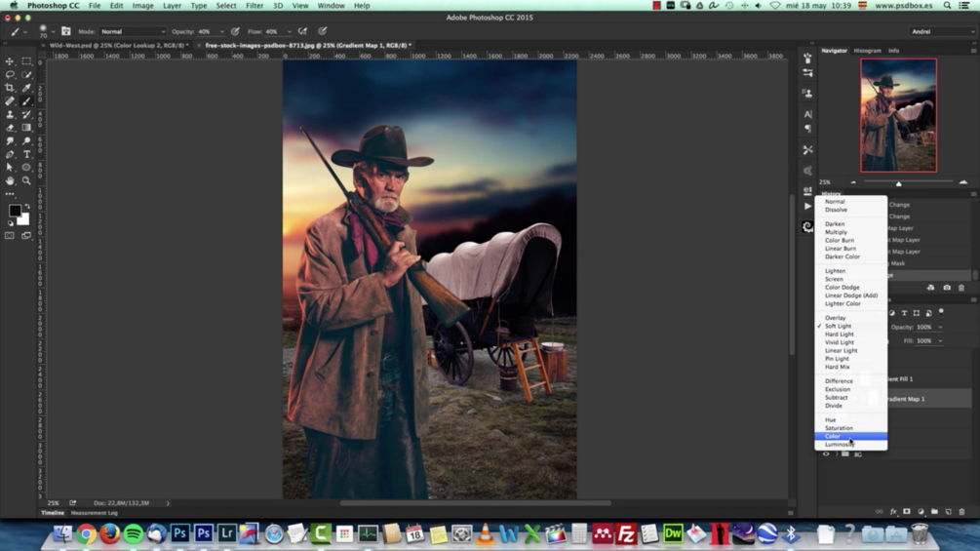The height and width of the screenshot is (551, 980).
Task: Open the Measurement Log tab
Action: coord(94,513)
